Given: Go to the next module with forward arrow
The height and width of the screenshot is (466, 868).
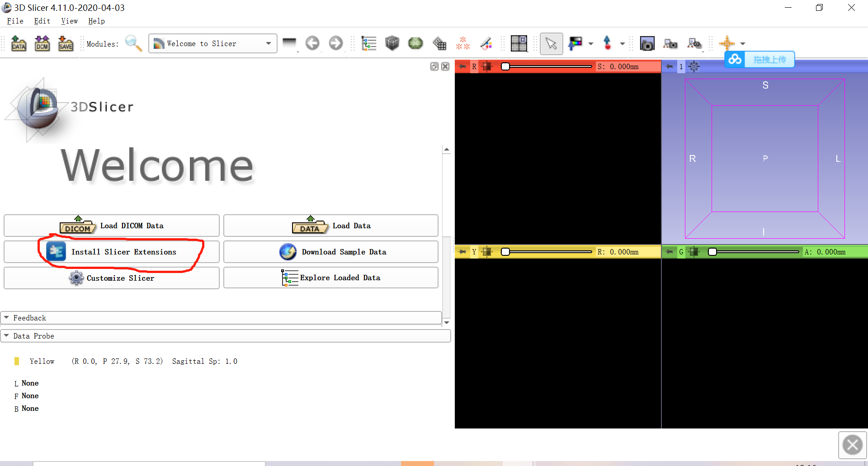Looking at the screenshot, I should coord(335,43).
